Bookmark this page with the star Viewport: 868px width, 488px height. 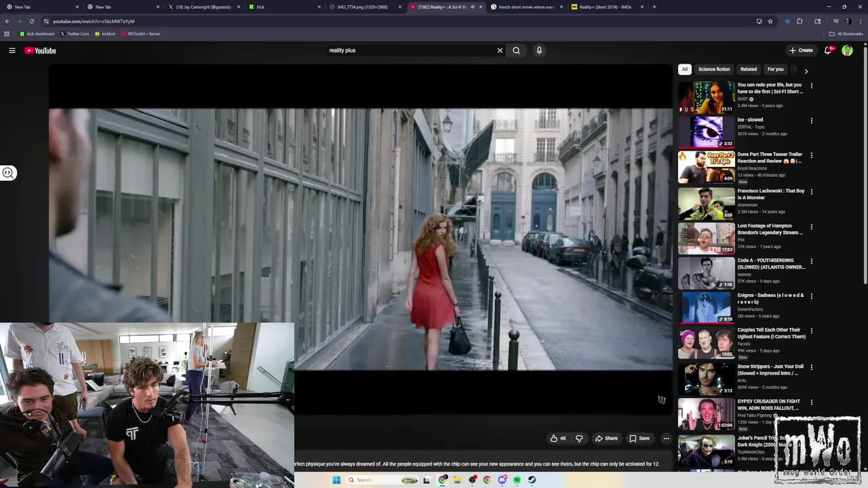[770, 21]
